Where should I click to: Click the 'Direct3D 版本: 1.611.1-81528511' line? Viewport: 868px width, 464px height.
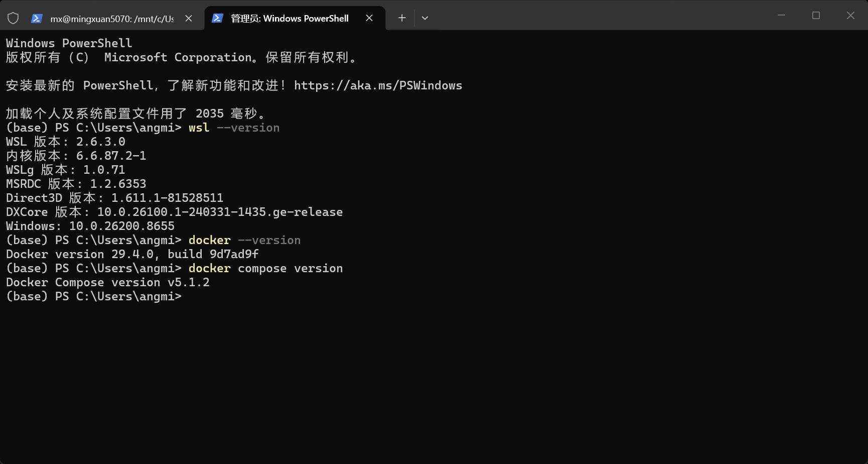coord(115,198)
